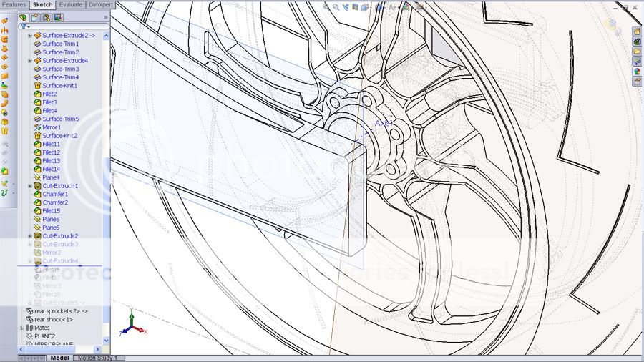The image size is (644, 362).
Task: Select the Swept Surface tool in left toolbar
Action: point(4,39)
